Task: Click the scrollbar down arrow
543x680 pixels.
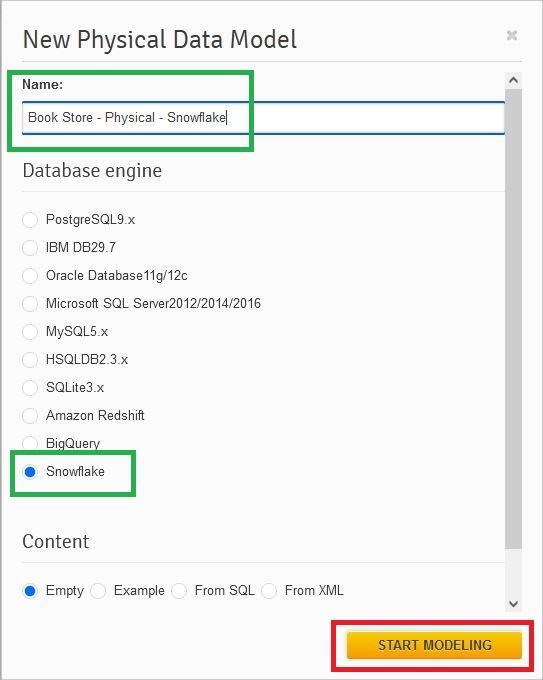Action: coord(514,604)
